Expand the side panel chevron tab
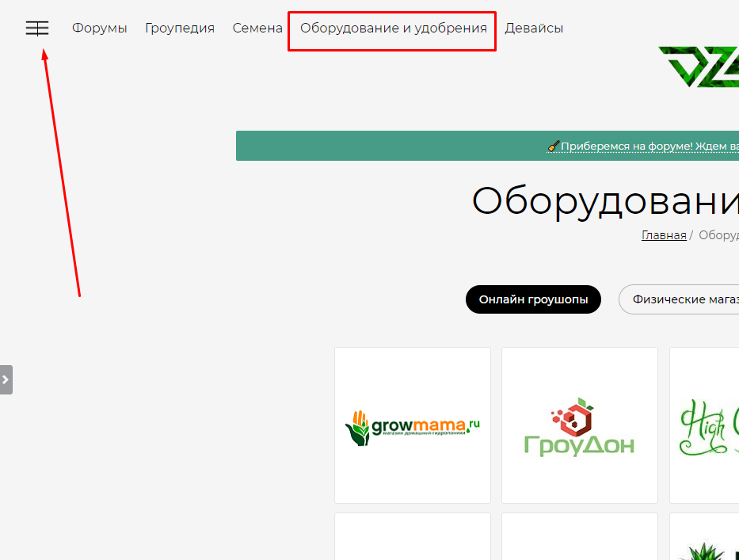This screenshot has height=560, width=739. click(x=6, y=379)
